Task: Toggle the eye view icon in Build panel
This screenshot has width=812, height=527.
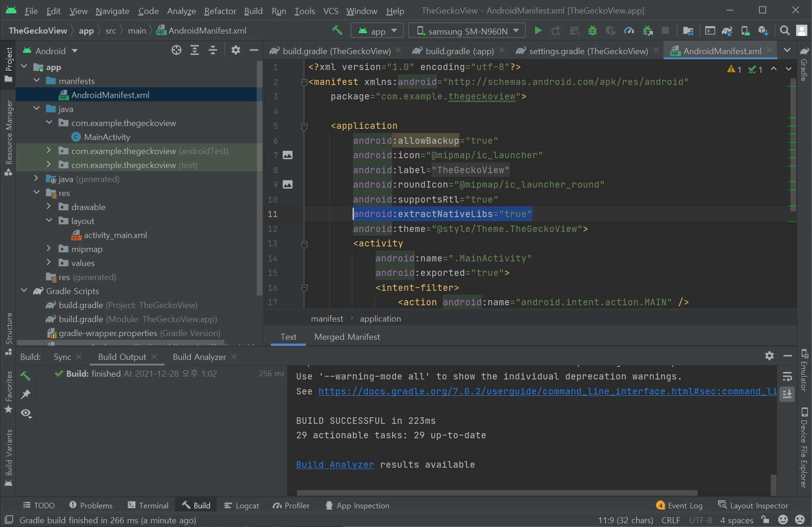Action: pyautogui.click(x=26, y=413)
